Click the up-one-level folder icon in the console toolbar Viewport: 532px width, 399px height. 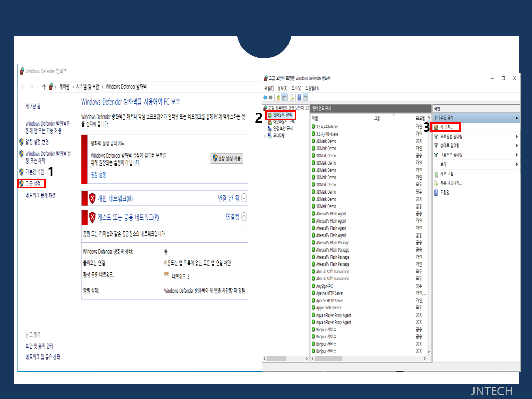[x=278, y=98]
